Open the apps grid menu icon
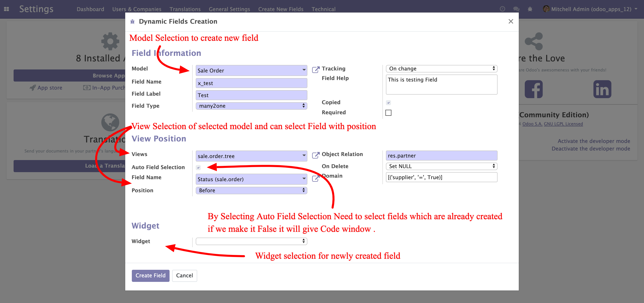The image size is (644, 303). (7, 9)
